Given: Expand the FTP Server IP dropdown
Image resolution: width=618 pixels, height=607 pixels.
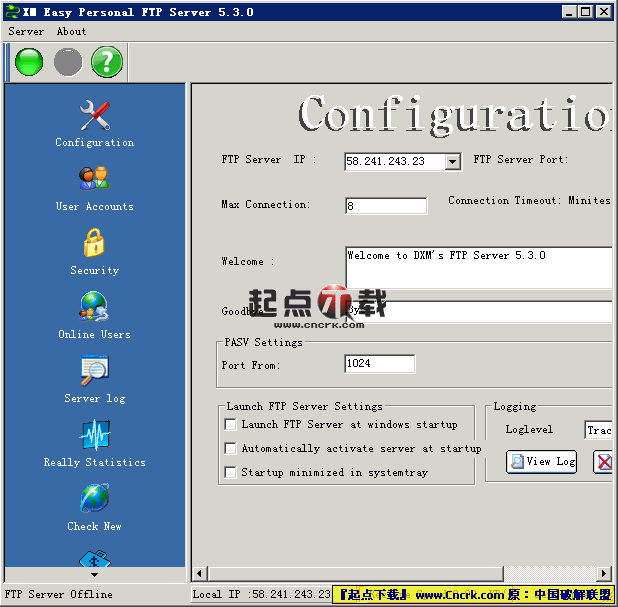Looking at the screenshot, I should click(453, 162).
